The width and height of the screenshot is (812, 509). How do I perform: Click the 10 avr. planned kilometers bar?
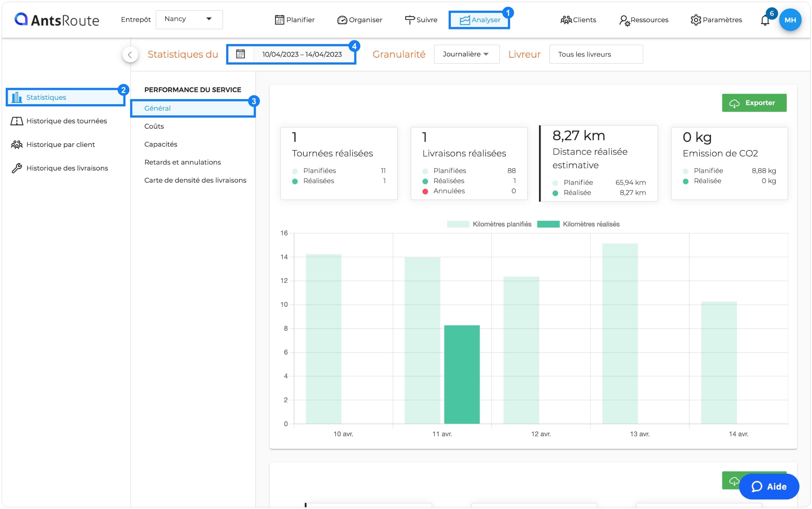pos(323,339)
